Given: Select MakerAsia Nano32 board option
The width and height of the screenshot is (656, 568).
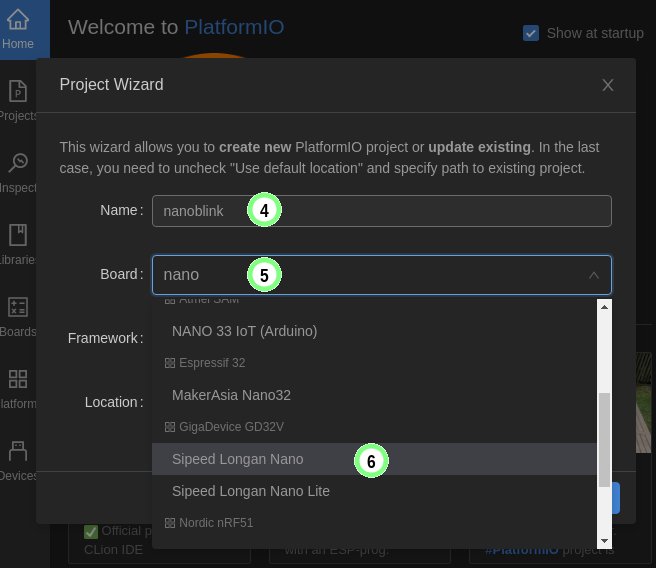Looking at the screenshot, I should coord(231,395).
